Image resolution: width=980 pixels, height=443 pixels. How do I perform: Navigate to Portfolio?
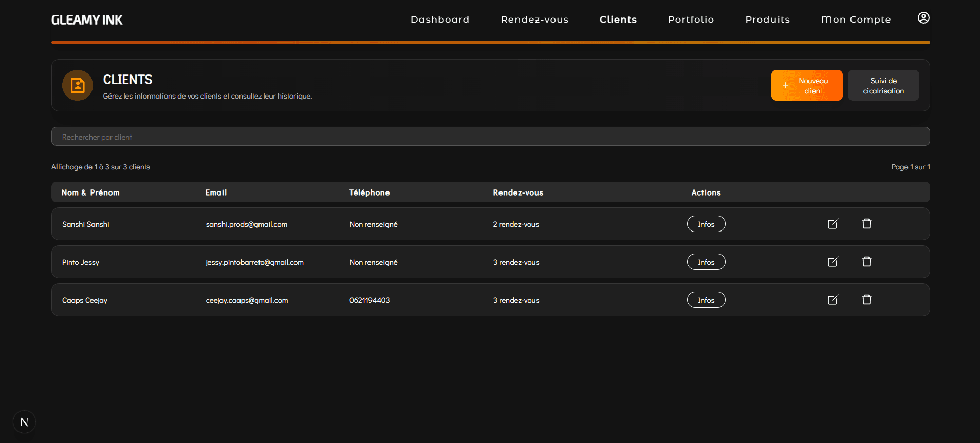(691, 20)
